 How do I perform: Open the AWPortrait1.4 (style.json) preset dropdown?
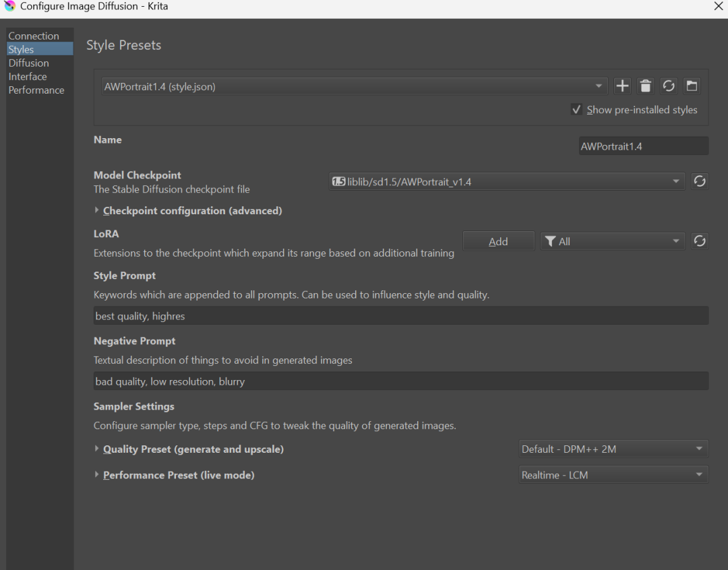[x=355, y=86]
